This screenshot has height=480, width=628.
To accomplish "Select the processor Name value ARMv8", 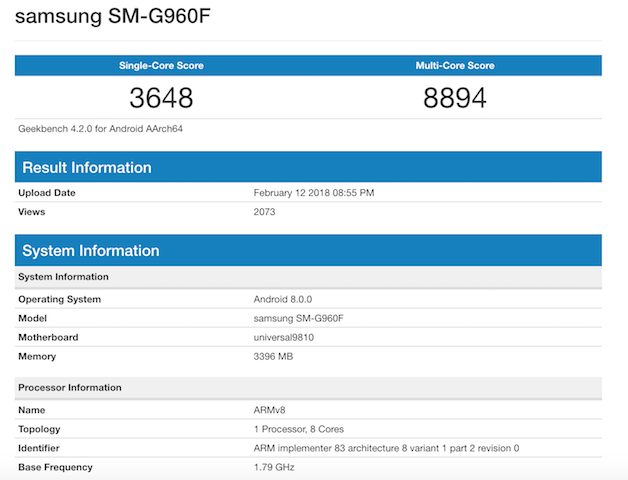I will [269, 410].
